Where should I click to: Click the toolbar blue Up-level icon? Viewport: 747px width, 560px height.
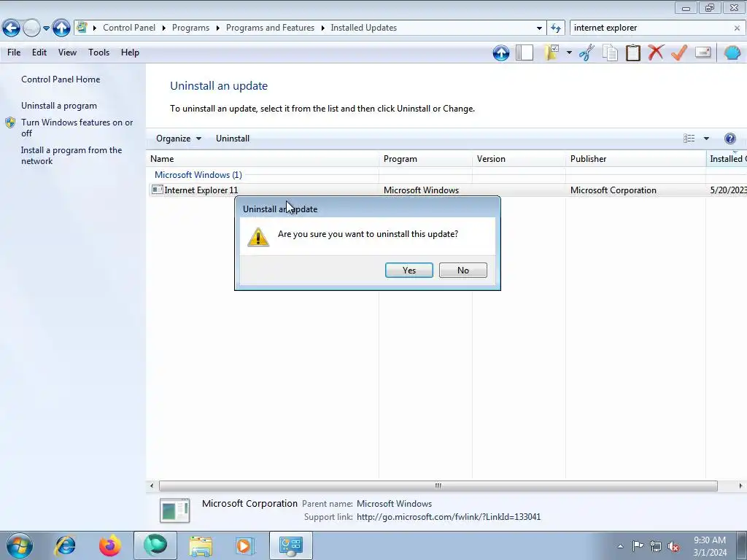500,52
